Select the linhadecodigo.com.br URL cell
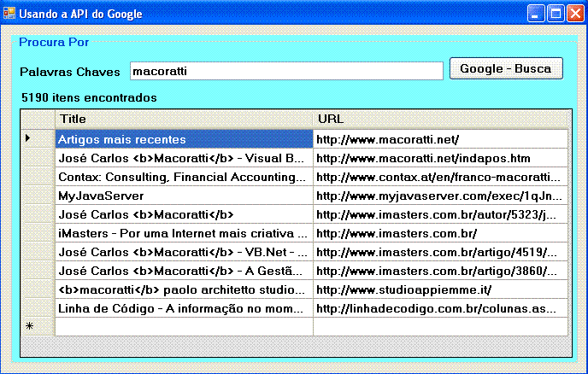This screenshot has height=374, width=588. [440, 308]
